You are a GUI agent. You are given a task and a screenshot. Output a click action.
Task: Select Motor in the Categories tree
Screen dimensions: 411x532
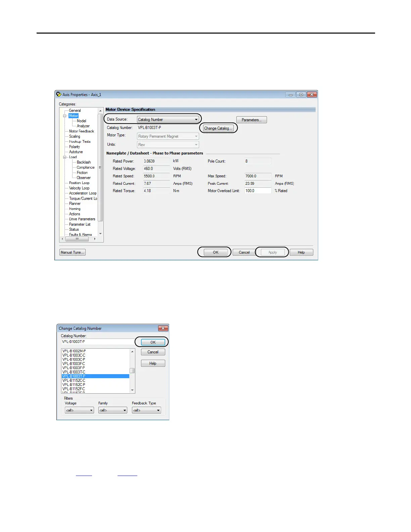pyautogui.click(x=74, y=116)
